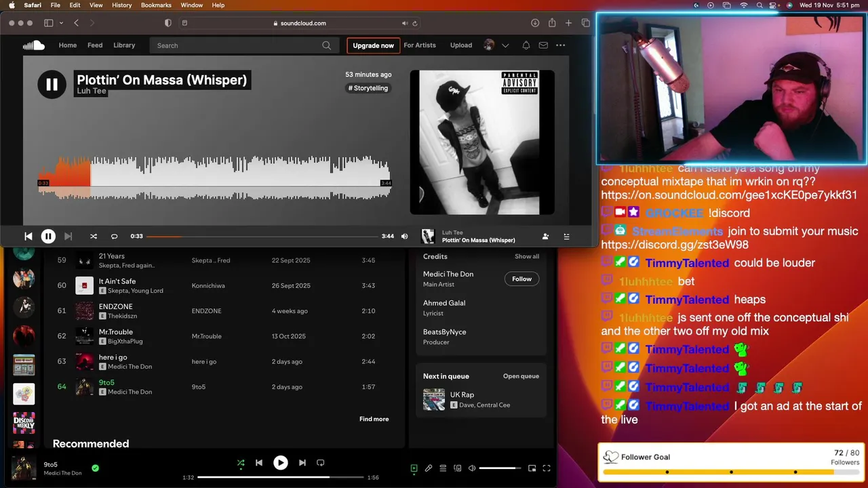Toggle shuffle in SoundCloud player bar

[94, 237]
